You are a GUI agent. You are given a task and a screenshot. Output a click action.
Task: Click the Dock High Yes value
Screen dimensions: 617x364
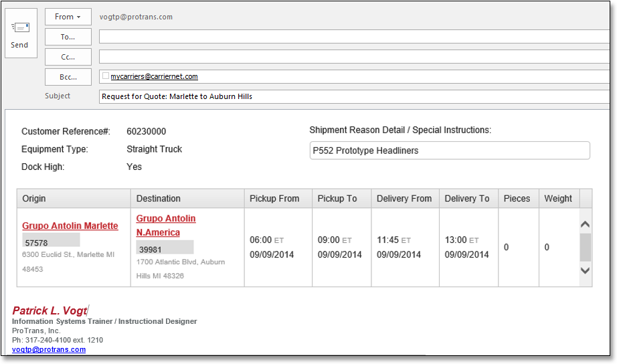click(135, 167)
